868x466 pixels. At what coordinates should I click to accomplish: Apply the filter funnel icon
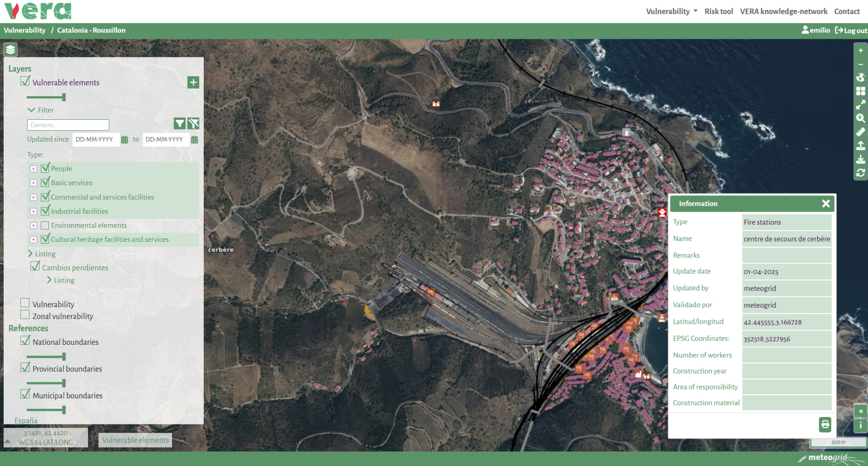click(180, 123)
